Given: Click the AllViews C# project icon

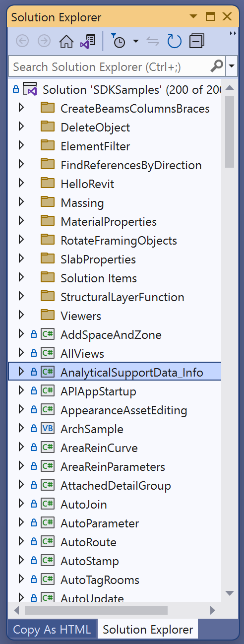Looking at the screenshot, I should pos(48,353).
